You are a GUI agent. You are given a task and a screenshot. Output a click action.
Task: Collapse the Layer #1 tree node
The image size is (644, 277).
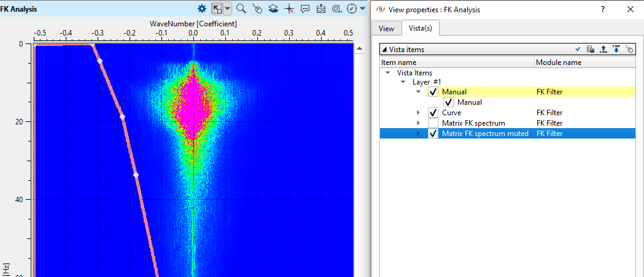click(x=403, y=82)
